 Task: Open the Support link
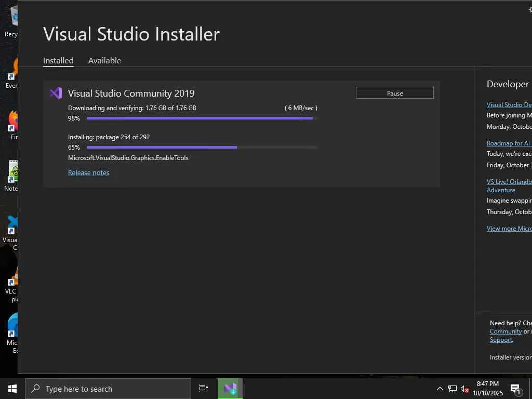tap(501, 340)
